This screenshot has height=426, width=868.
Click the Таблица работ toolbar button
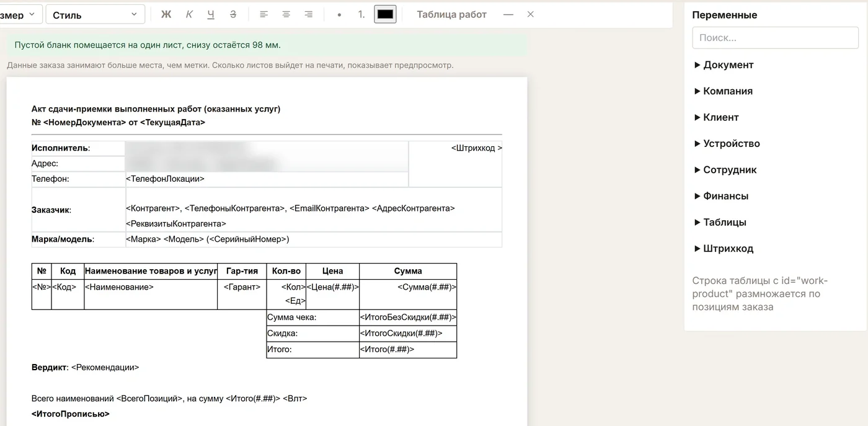click(x=451, y=14)
